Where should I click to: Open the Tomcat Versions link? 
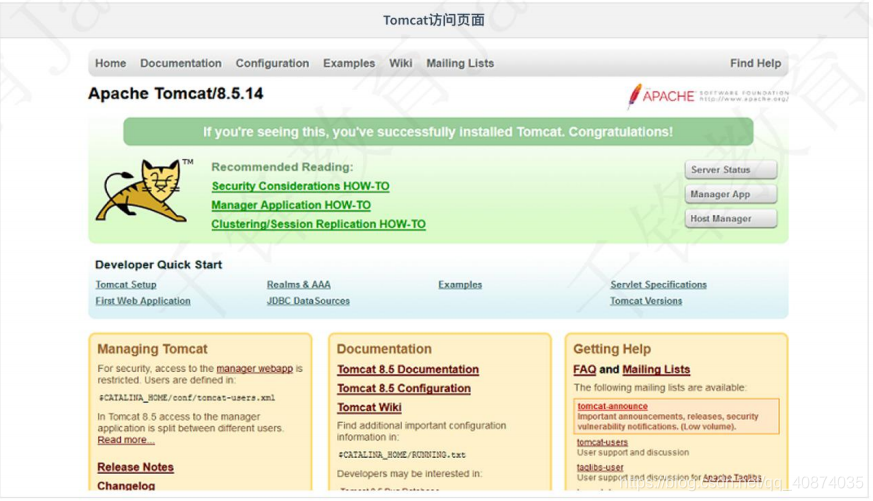646,301
